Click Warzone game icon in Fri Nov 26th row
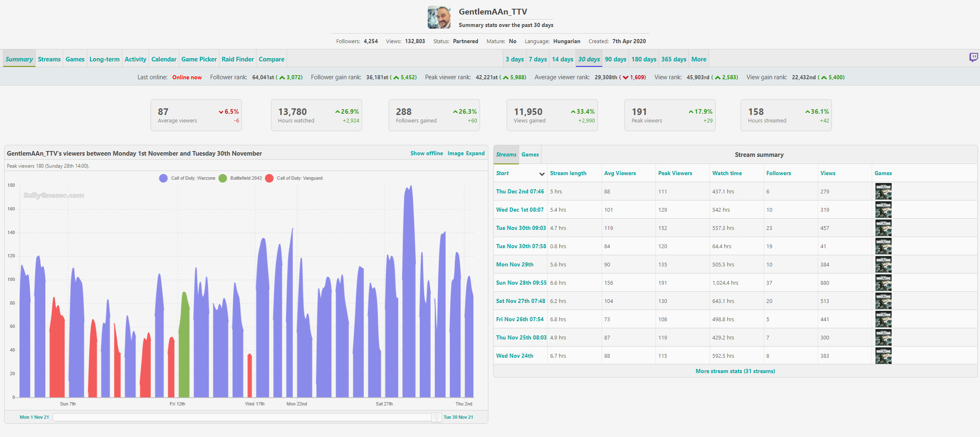 pyautogui.click(x=883, y=319)
